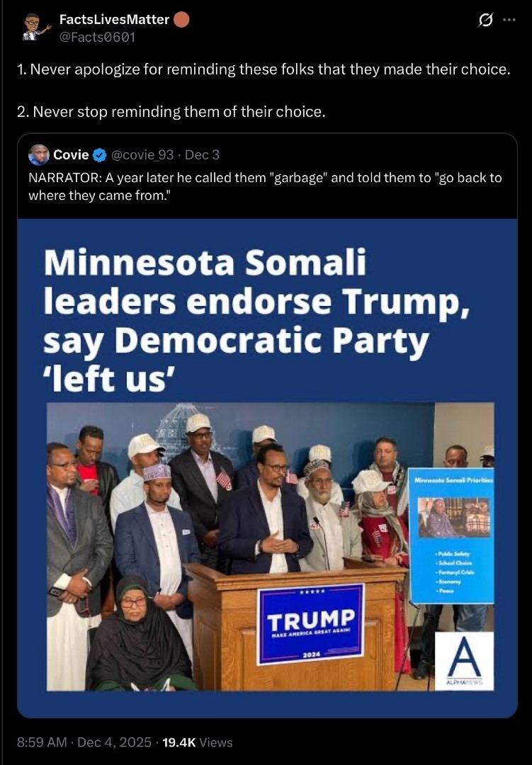This screenshot has width=532, height=765.
Task: Open the @covie_93 handle
Action: [142, 155]
